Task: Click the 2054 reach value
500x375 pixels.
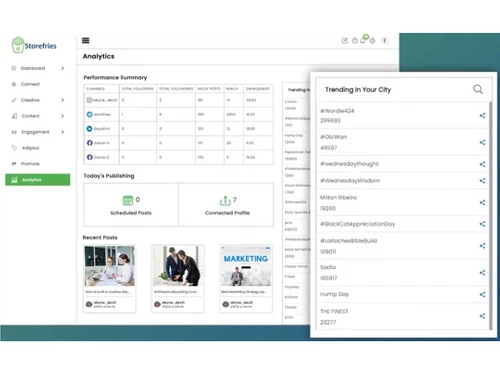Action: [231, 114]
